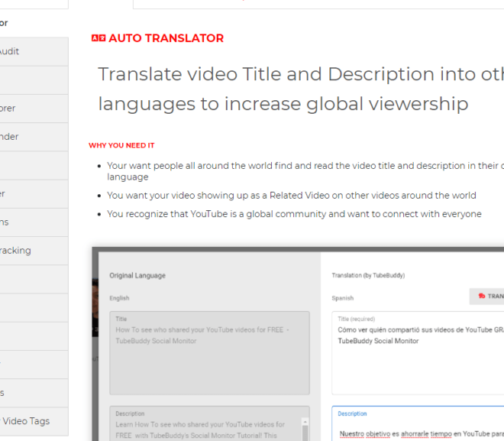504x441 pixels.
Task: Click the screenshot image of the translator
Action: 298,344
